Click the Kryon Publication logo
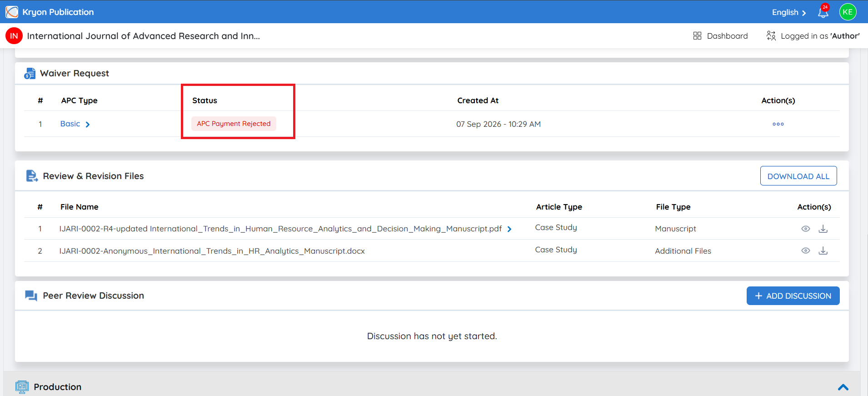Viewport: 868px width, 396px height. 12,12
